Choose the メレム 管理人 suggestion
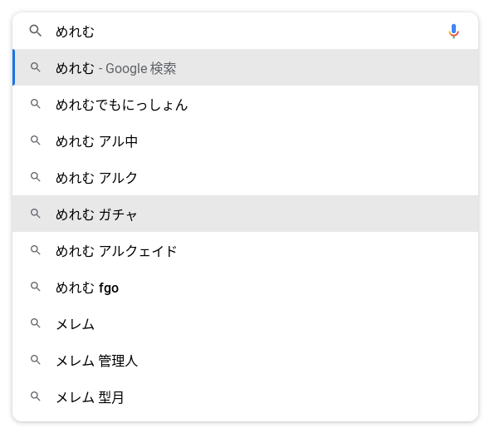 click(96, 361)
